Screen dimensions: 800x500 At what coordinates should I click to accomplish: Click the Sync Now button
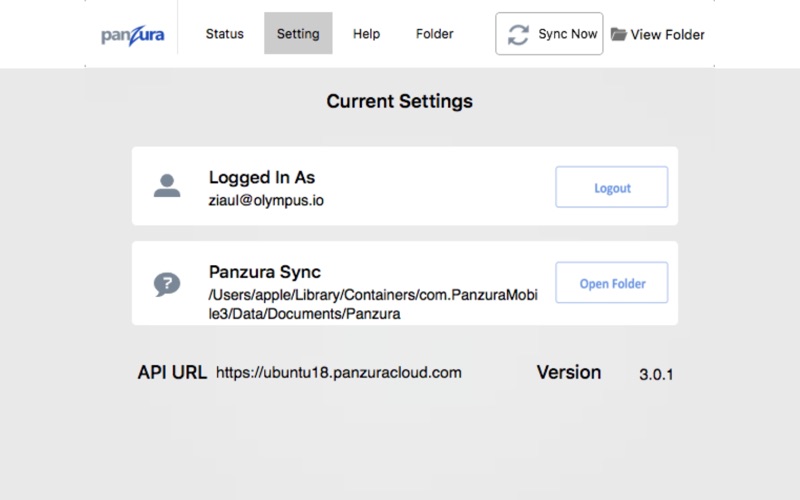click(x=549, y=34)
